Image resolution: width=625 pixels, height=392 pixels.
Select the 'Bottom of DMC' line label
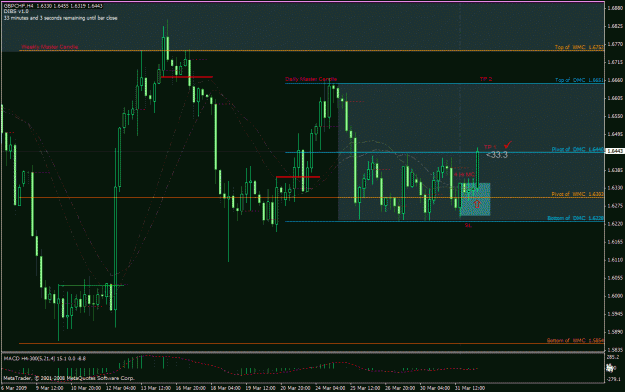click(575, 218)
